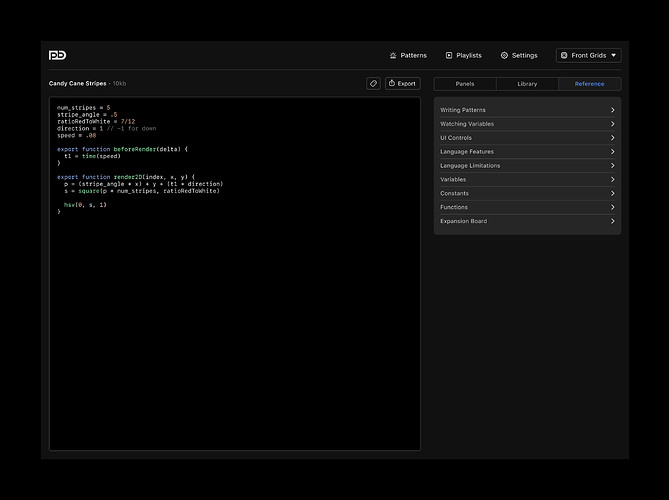Image resolution: width=669 pixels, height=500 pixels.
Task: Click the tag icon button beside Export
Action: (373, 84)
